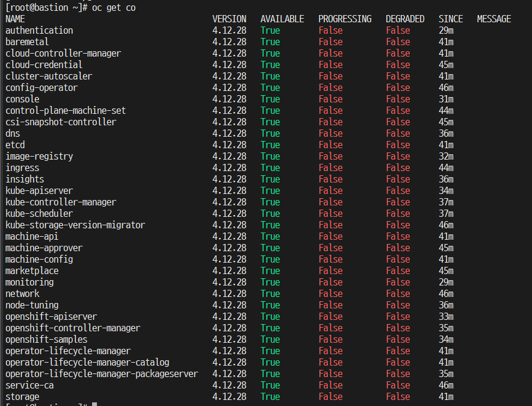The width and height of the screenshot is (532, 406).
Task: Click the version number in the console row
Action: point(229,99)
